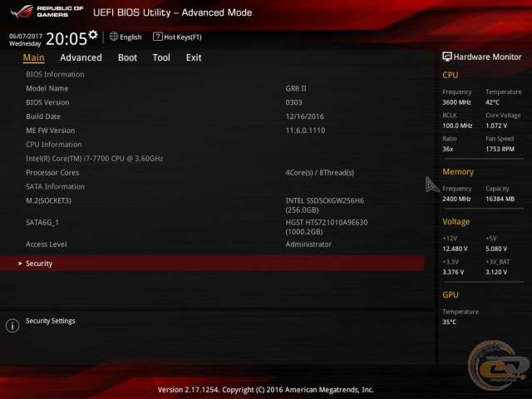Click the GR8 II model value
This screenshot has height=399, width=532.
[x=296, y=89]
